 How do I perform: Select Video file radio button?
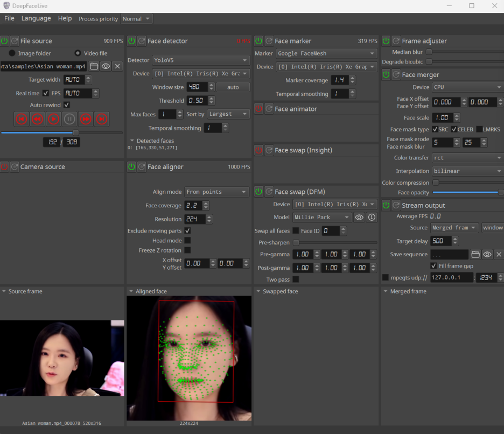78,53
